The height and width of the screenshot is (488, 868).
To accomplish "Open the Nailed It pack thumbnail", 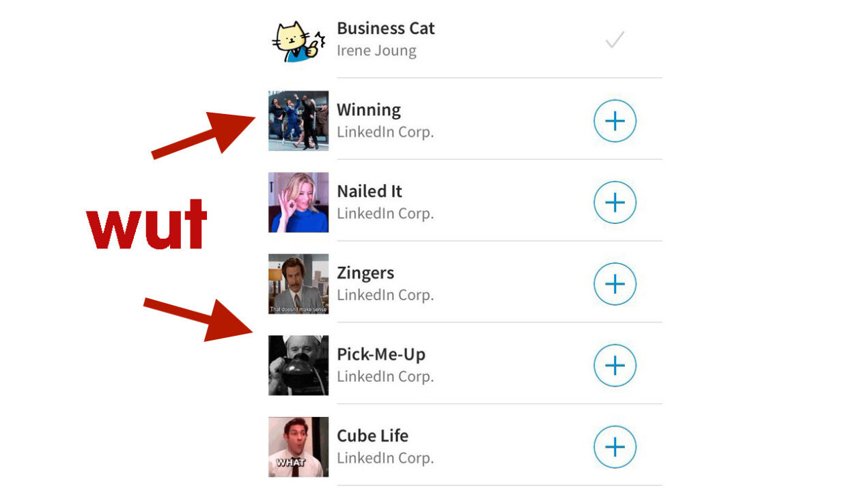I will tap(298, 202).
